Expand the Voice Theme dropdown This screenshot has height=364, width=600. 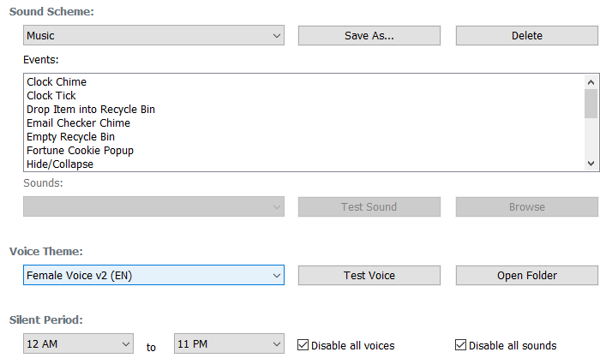click(x=153, y=275)
